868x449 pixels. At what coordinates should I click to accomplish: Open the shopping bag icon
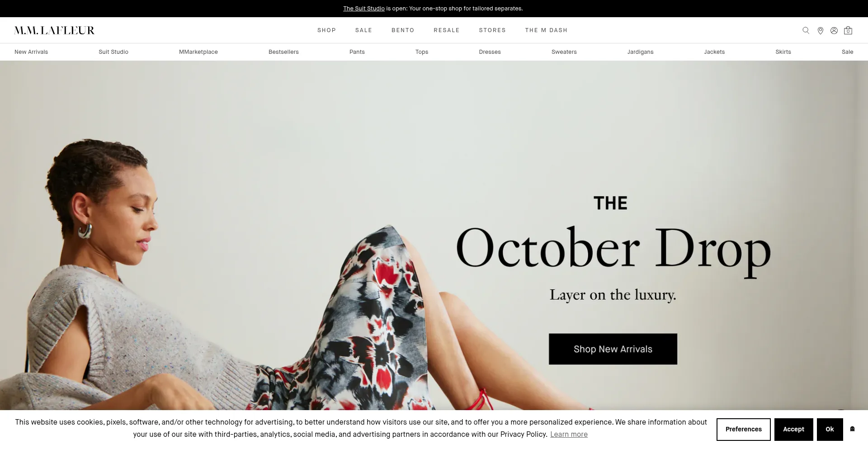848,30
